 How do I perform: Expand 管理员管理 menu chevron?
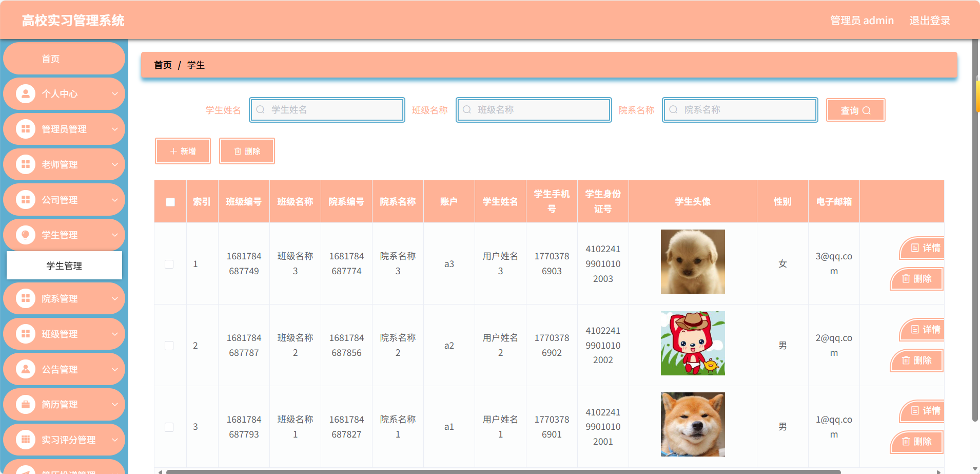pyautogui.click(x=115, y=129)
